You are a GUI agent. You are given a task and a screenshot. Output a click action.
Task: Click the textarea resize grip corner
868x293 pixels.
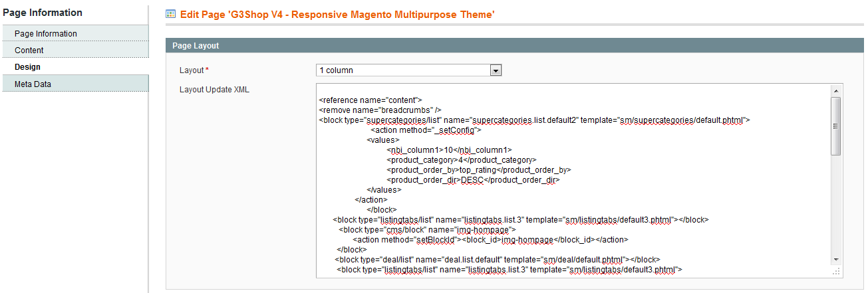836,272
